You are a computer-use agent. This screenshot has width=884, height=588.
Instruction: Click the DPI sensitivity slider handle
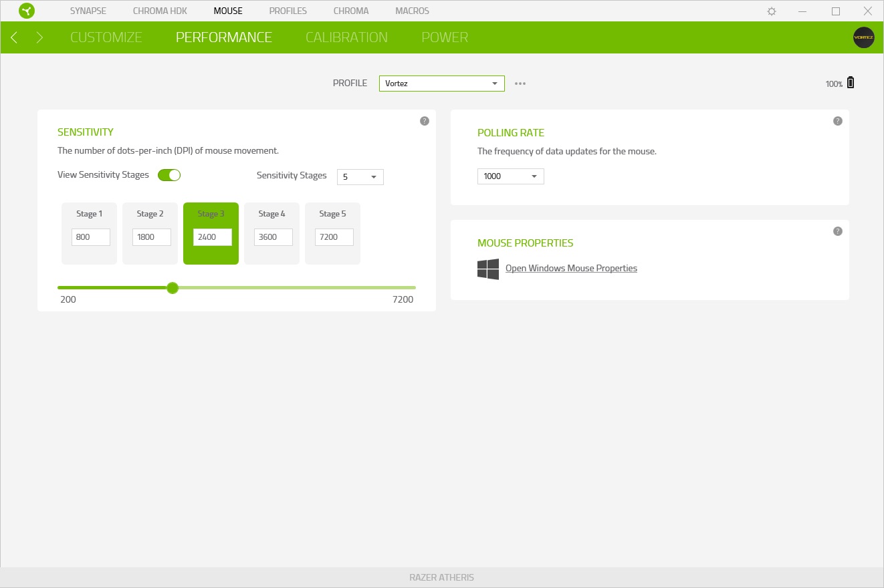[x=173, y=288]
